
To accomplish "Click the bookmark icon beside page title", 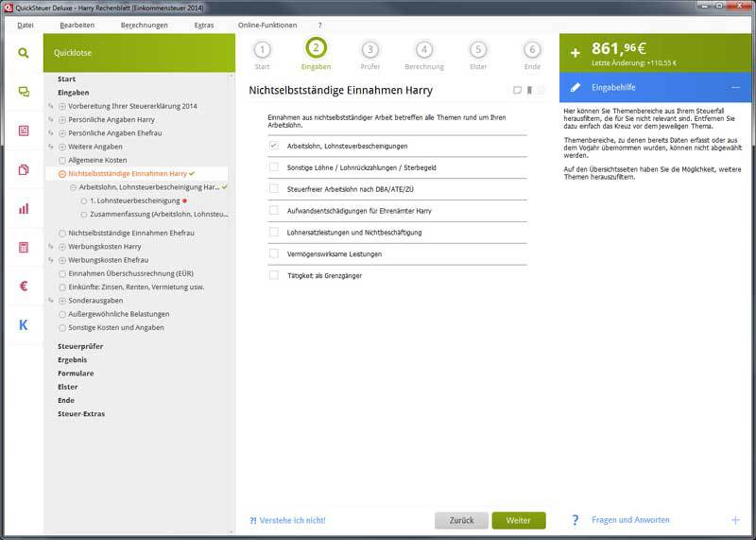I will coord(529,90).
